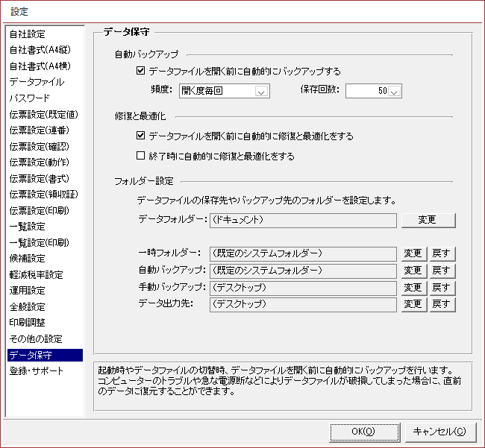Reset データ出力先 folder with 戻す
The image size is (485, 448).
tap(441, 304)
